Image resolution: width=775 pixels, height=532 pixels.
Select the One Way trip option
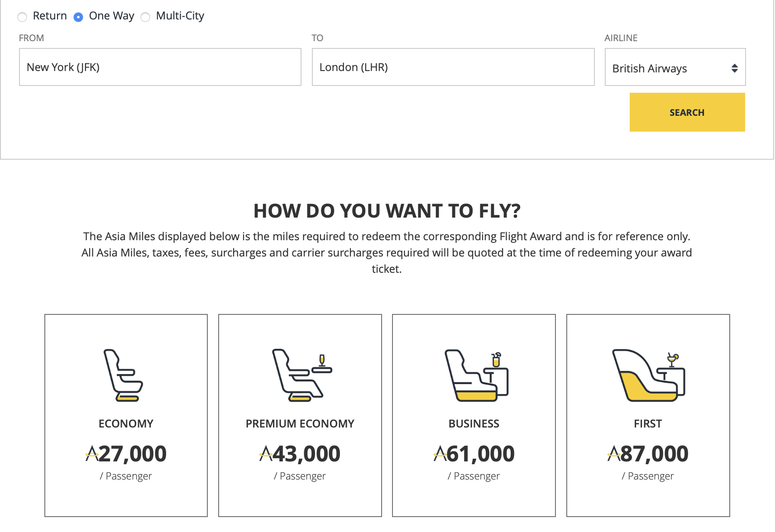(78, 17)
